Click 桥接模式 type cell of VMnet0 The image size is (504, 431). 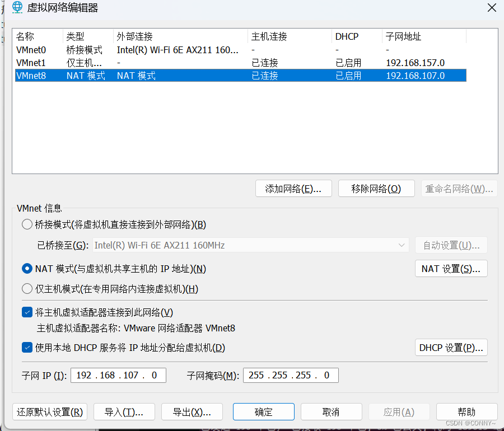[84, 50]
